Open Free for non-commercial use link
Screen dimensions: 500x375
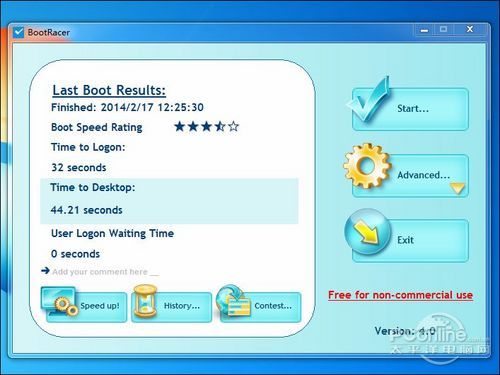point(400,295)
